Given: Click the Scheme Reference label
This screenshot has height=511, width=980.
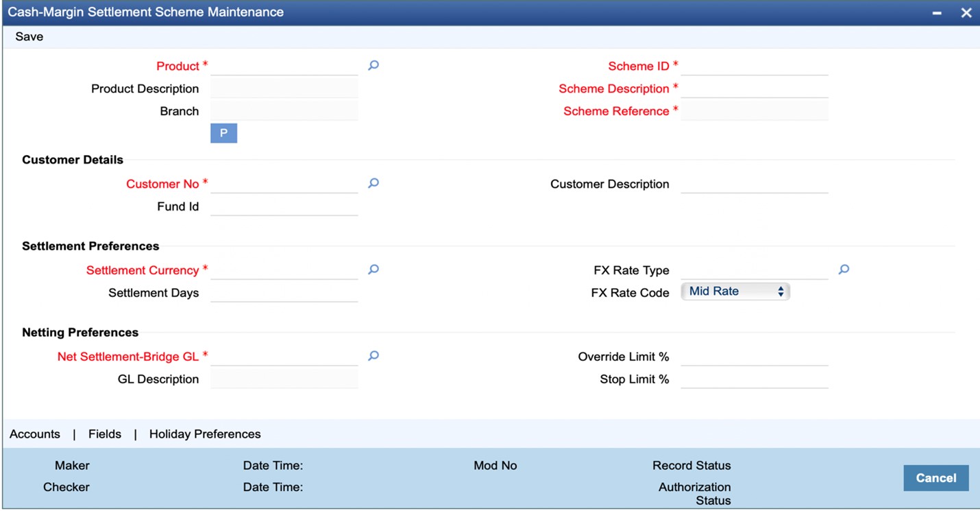Looking at the screenshot, I should coord(616,111).
